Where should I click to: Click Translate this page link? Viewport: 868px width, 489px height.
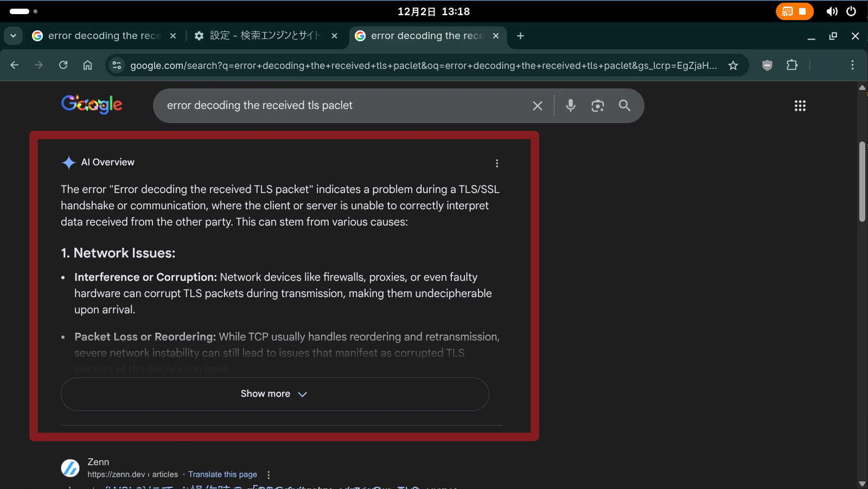pos(222,474)
